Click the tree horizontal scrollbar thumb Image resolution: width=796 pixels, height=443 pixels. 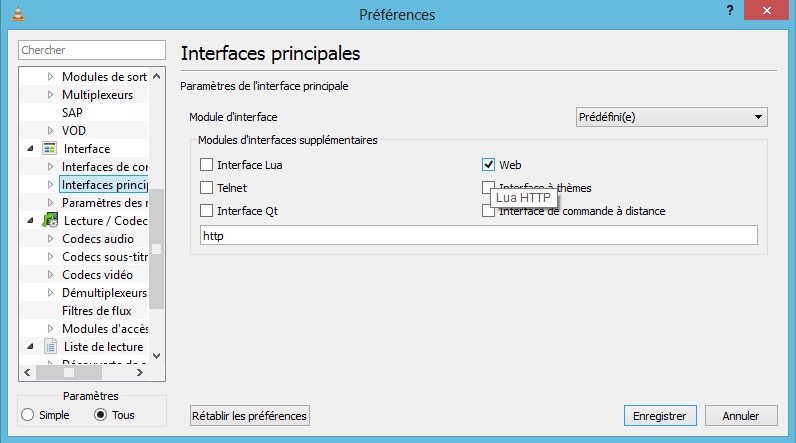click(69, 372)
